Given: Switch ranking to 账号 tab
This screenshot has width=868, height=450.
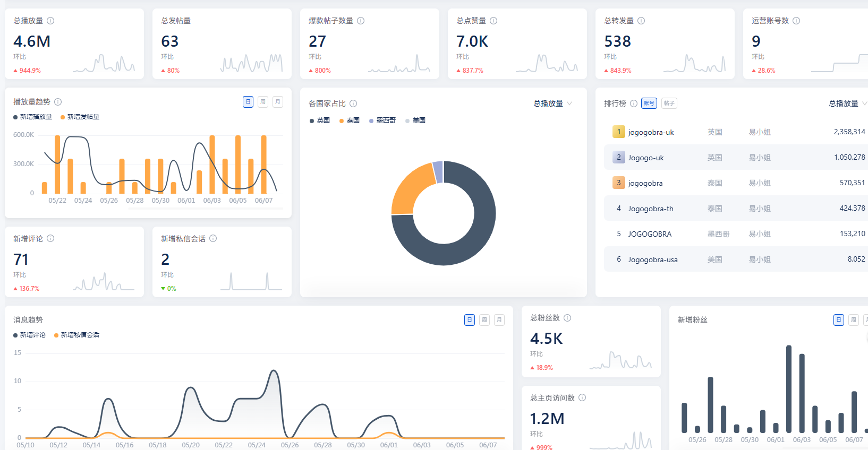Looking at the screenshot, I should 649,103.
